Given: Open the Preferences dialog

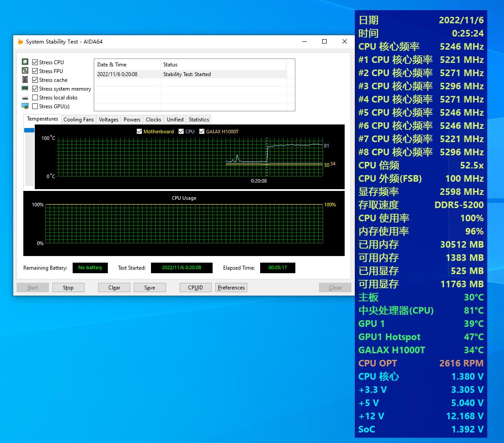Looking at the screenshot, I should click(231, 288).
